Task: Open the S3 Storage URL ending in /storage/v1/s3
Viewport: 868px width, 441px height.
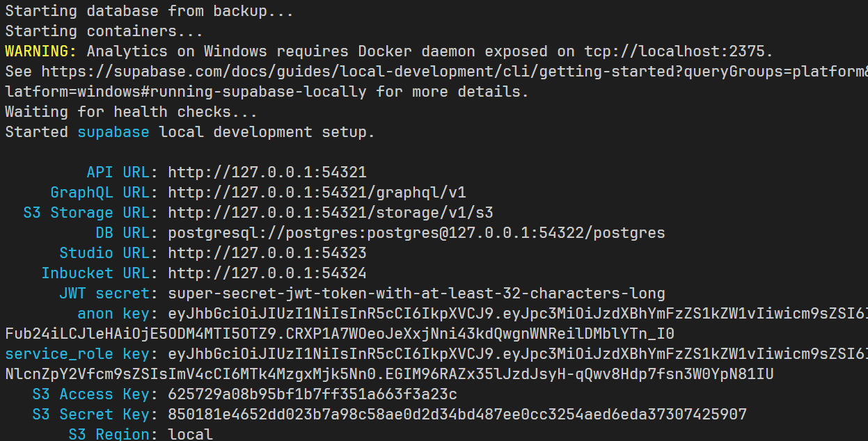Action: (330, 213)
